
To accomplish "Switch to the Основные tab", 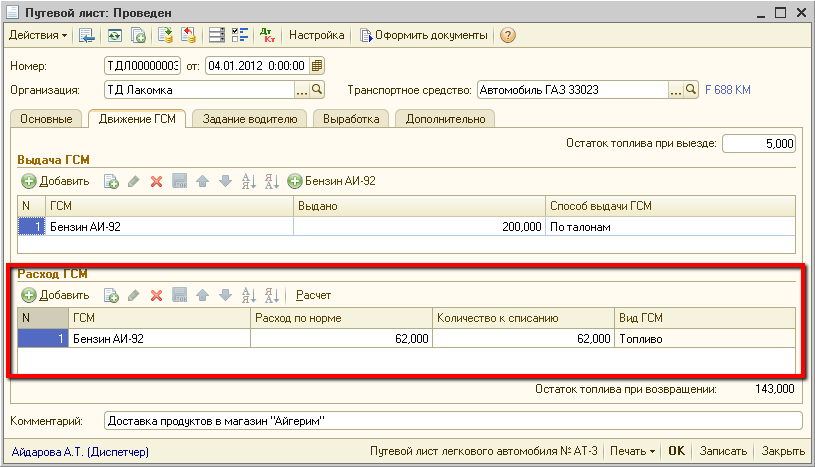I will click(45, 119).
